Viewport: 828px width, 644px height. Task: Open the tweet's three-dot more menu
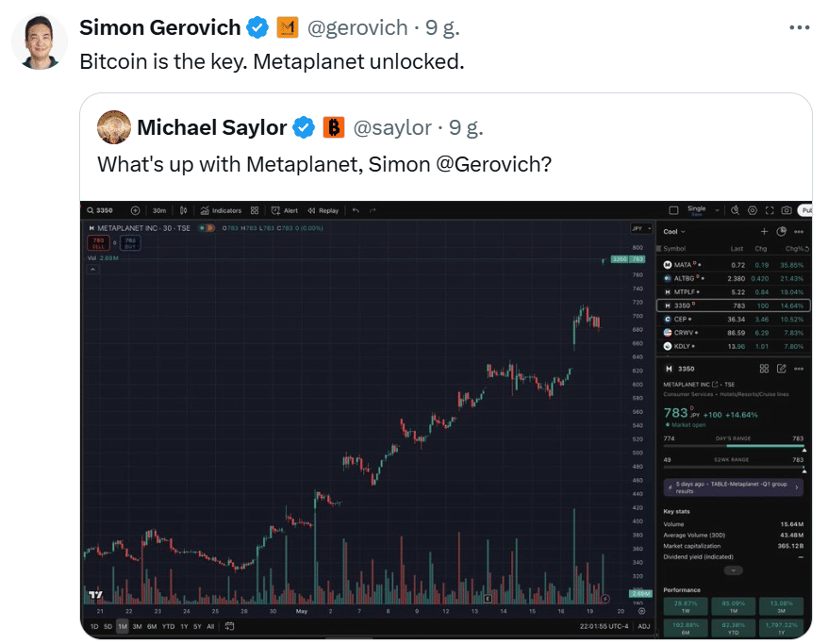click(799, 27)
